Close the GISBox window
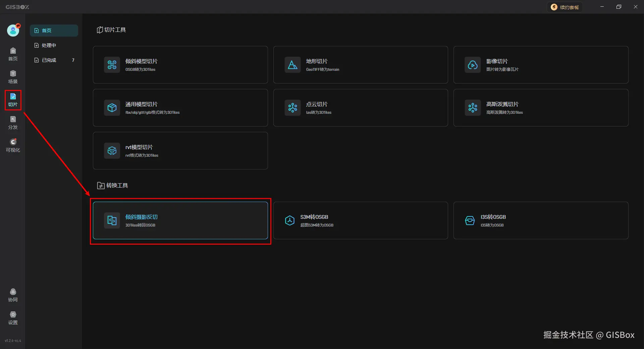This screenshot has height=349, width=644. tap(636, 7)
